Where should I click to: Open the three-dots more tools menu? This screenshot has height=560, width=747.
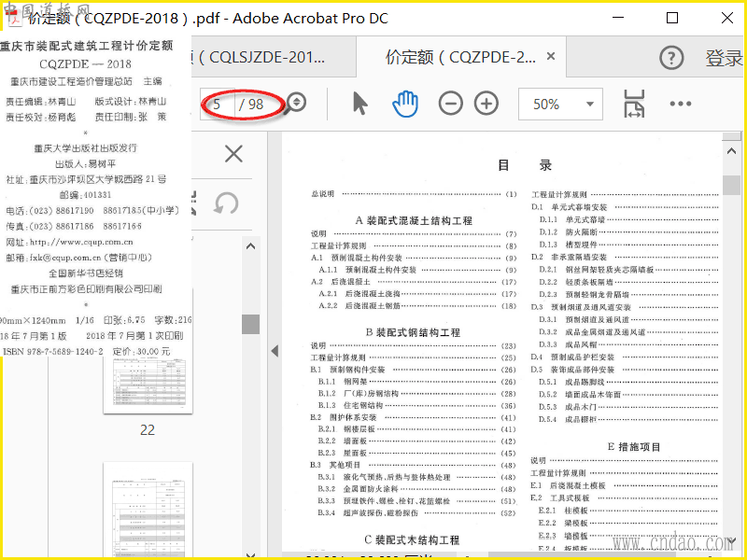[x=681, y=104]
